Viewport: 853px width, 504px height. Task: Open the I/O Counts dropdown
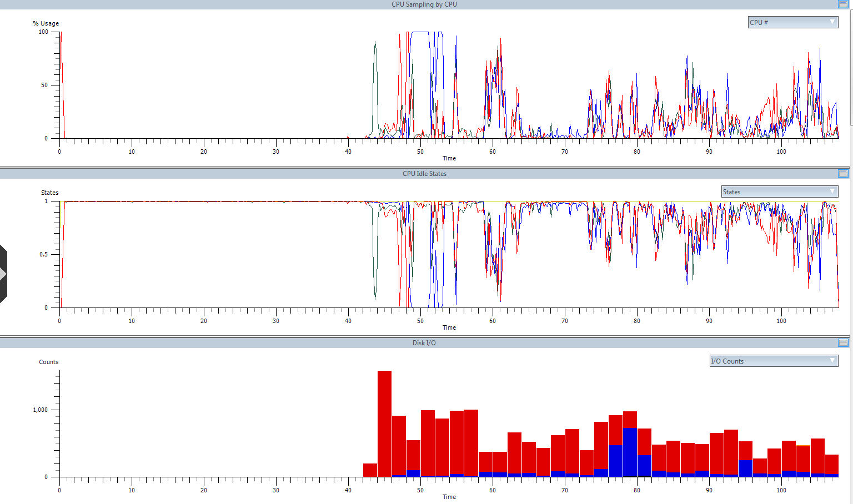(x=774, y=361)
